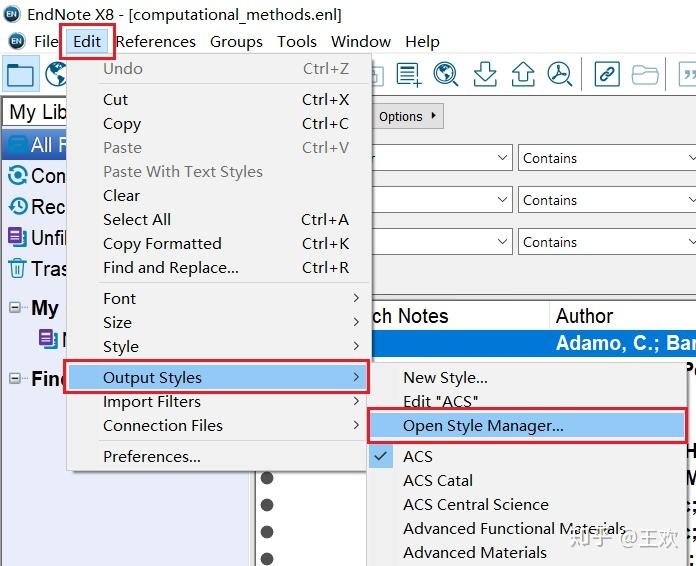The width and height of the screenshot is (696, 566).
Task: Open the first Contains comparison dropdown
Action: (x=607, y=158)
